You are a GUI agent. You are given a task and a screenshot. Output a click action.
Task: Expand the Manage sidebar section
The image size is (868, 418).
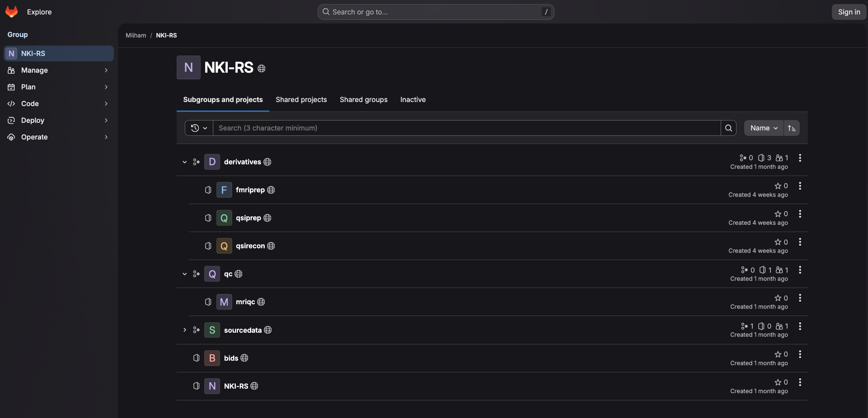point(58,70)
